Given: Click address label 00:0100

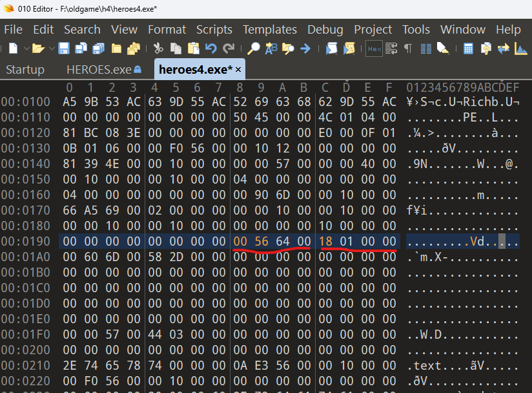Looking at the screenshot, I should click(x=25, y=101).
